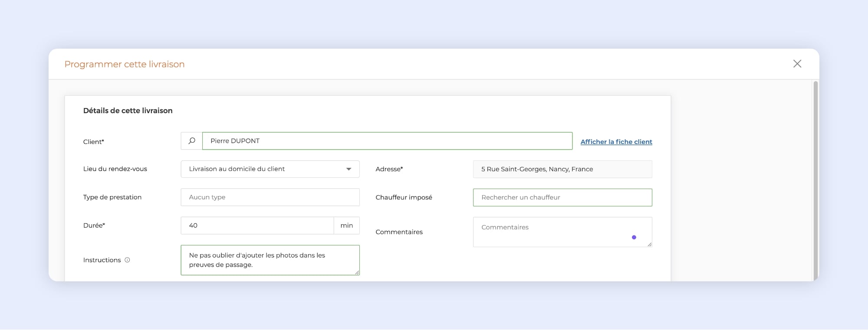Open the Lieu du rendez-vous dropdown
Image resolution: width=868 pixels, height=330 pixels.
coord(270,169)
